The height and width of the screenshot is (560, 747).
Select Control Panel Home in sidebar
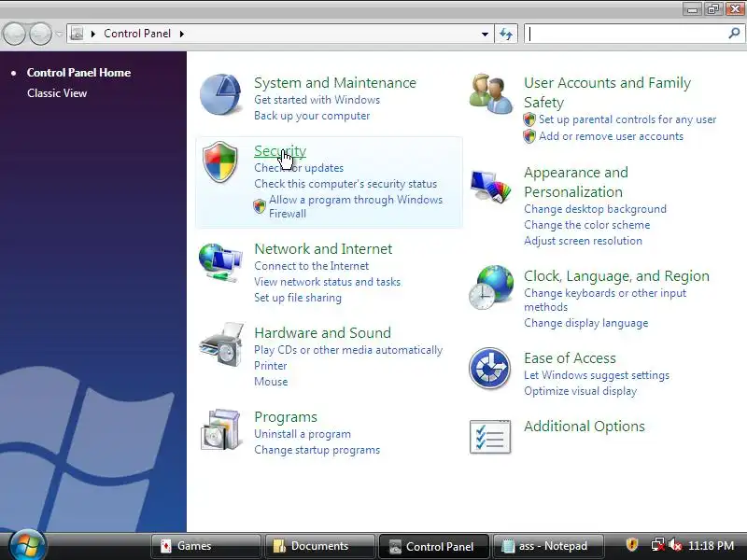tap(78, 73)
